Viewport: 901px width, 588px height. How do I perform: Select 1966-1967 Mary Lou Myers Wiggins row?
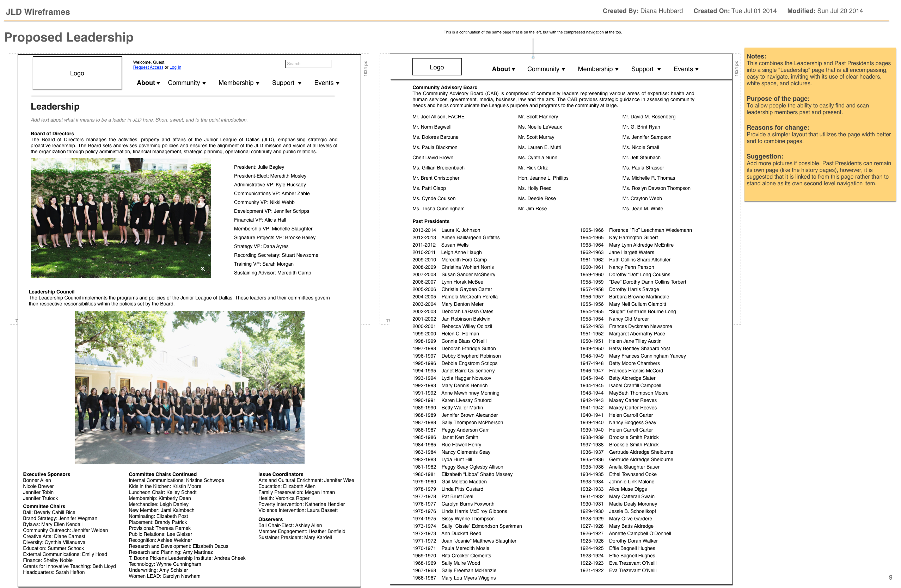point(454,578)
